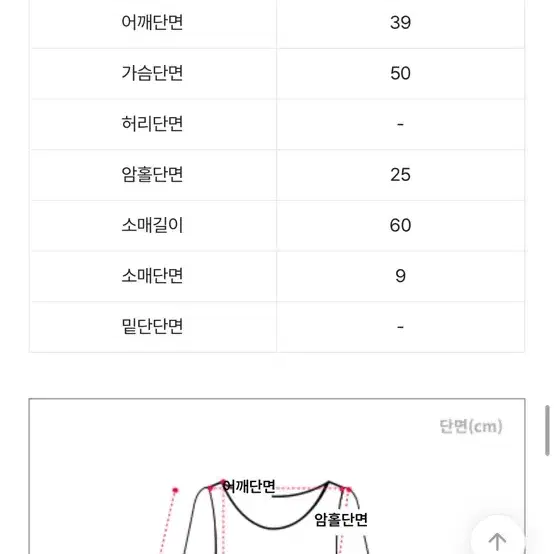
Task: Click the 밑단단면 label cell
Action: [x=152, y=326]
